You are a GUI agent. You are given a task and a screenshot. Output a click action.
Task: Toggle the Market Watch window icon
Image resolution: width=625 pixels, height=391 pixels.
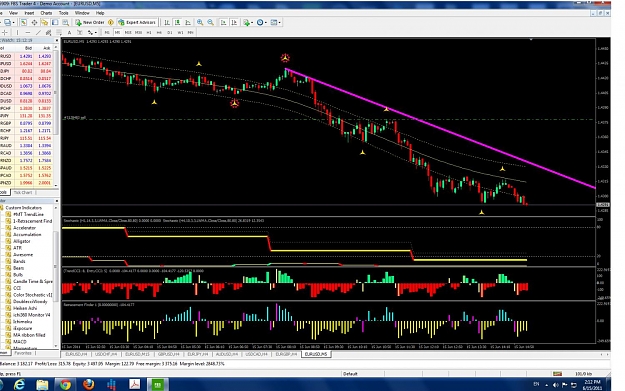pyautogui.click(x=24, y=22)
